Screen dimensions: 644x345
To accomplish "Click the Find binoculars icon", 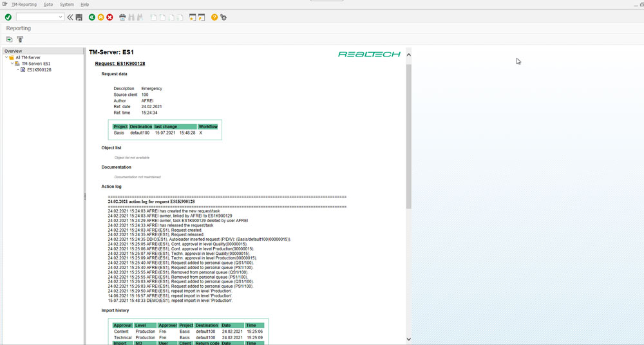I will tap(131, 17).
